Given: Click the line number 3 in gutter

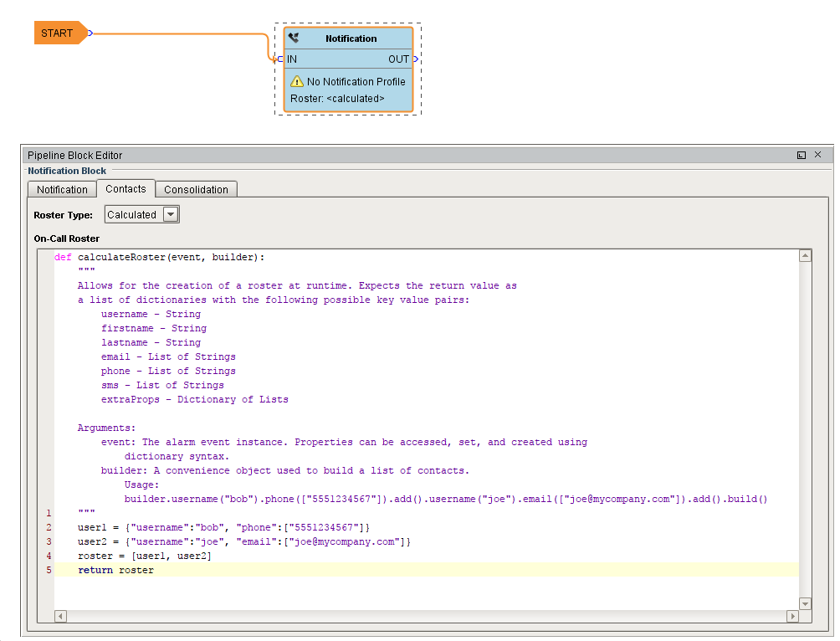Looking at the screenshot, I should pyautogui.click(x=49, y=542).
